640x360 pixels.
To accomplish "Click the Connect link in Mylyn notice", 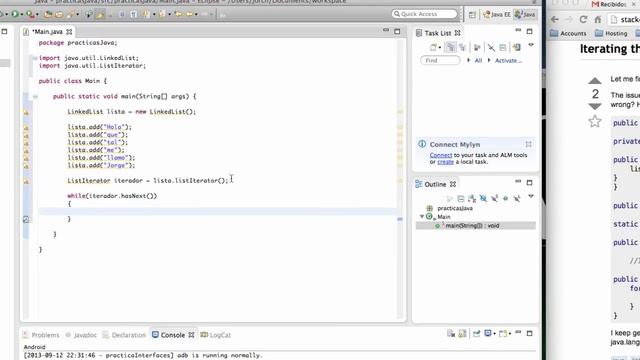I will click(441, 155).
